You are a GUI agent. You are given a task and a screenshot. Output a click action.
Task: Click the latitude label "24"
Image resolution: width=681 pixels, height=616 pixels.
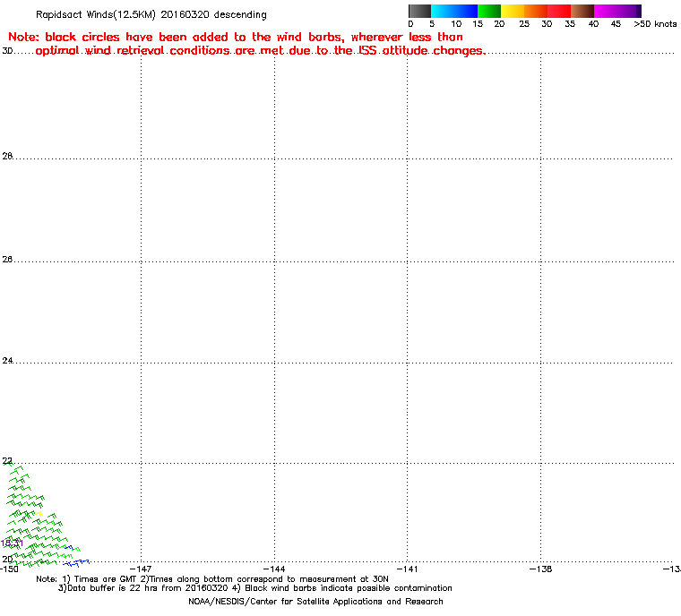(7, 360)
